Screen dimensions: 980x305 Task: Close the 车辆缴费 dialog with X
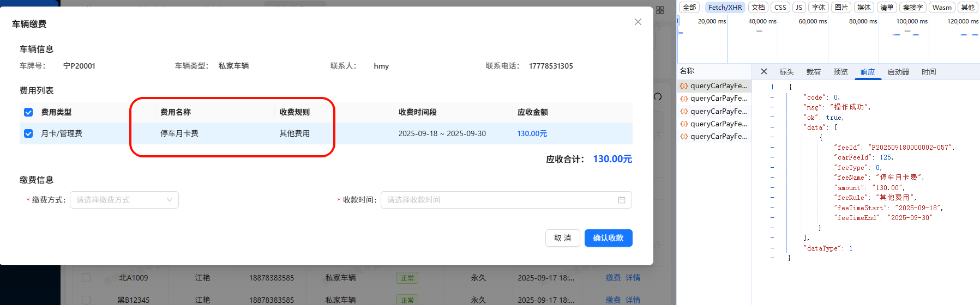tap(638, 22)
